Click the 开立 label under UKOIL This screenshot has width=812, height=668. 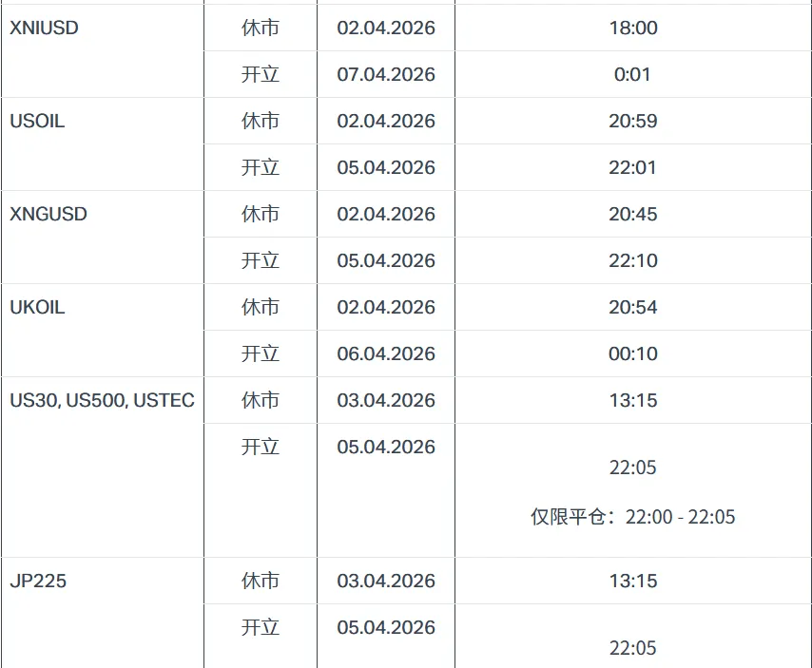tap(261, 353)
